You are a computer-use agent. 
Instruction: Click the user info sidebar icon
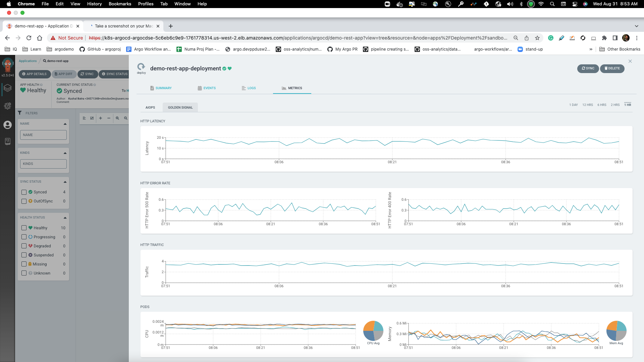point(7,125)
